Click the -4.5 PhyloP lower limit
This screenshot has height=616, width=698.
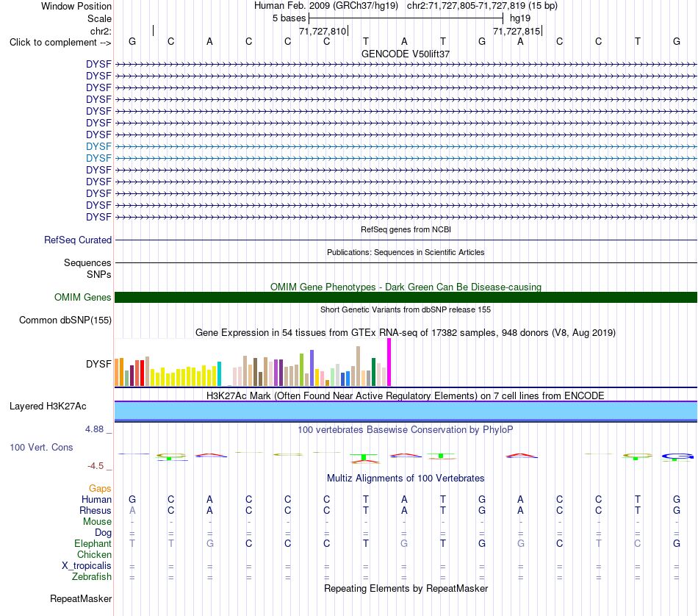tap(96, 466)
